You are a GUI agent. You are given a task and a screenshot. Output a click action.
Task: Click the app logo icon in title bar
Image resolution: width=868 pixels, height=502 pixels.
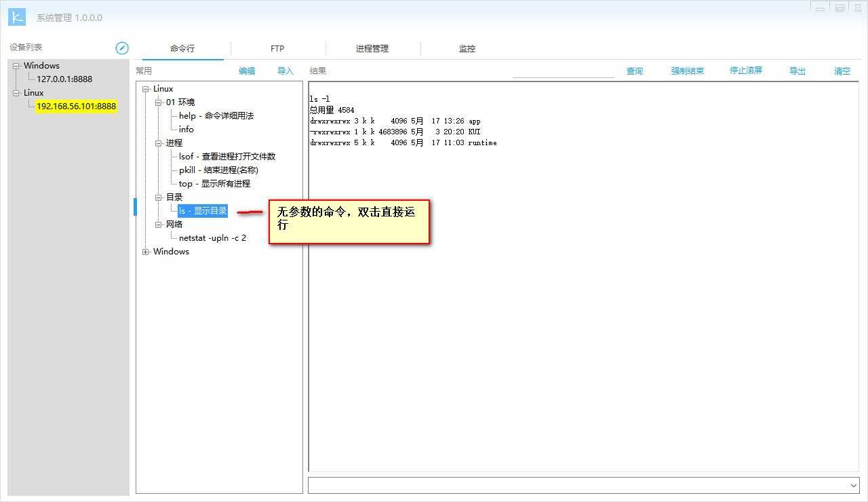(17, 17)
